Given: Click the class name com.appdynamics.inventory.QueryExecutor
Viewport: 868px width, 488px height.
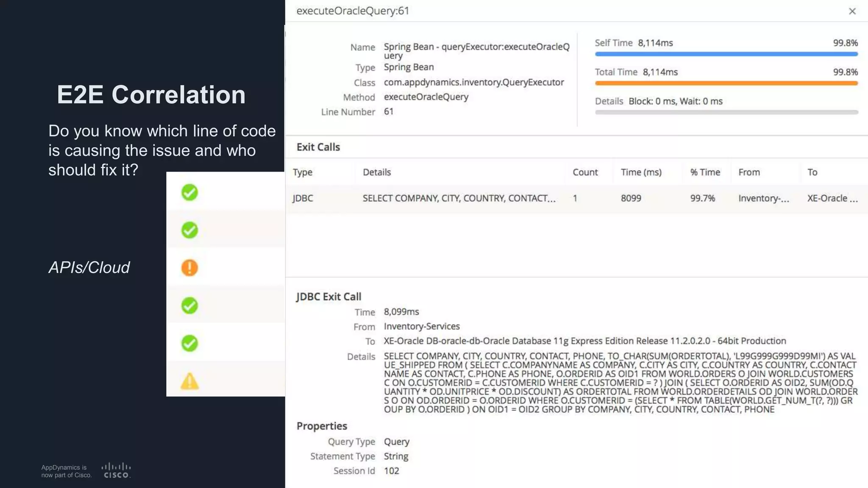Looking at the screenshot, I should coord(474,82).
